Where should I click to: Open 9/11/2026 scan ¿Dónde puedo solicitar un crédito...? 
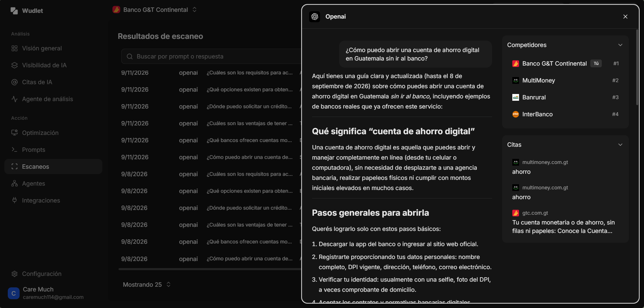point(210,106)
